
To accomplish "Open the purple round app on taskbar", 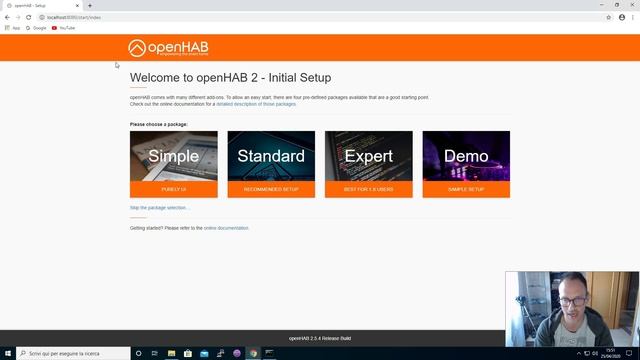I will click(x=237, y=353).
